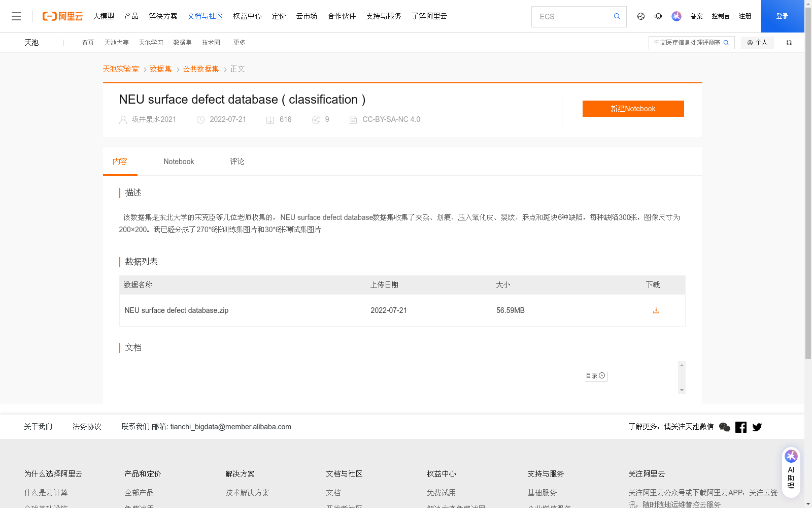Open the 权益中心 menu item
This screenshot has height=508, width=812.
pyautogui.click(x=247, y=16)
